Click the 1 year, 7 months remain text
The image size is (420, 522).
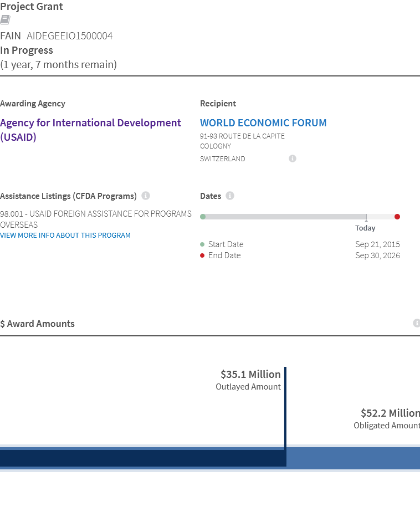59,65
